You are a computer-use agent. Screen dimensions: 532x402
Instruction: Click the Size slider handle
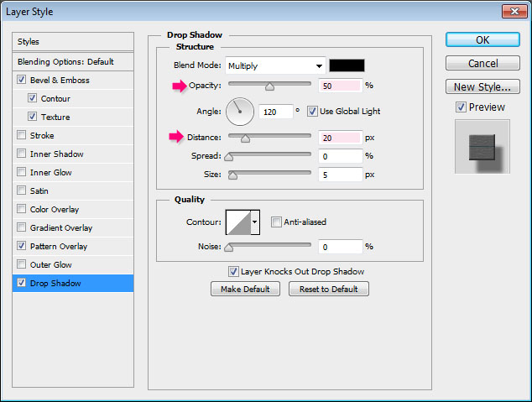point(232,175)
